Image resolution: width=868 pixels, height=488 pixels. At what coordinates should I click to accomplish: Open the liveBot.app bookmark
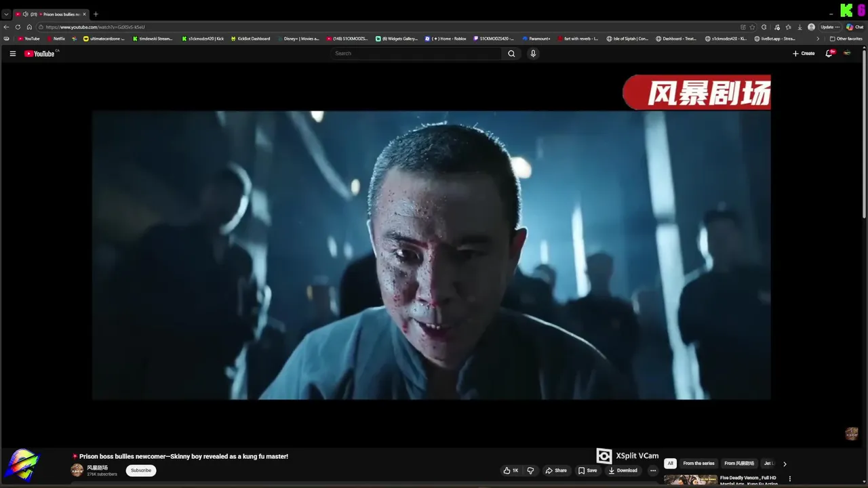775,39
